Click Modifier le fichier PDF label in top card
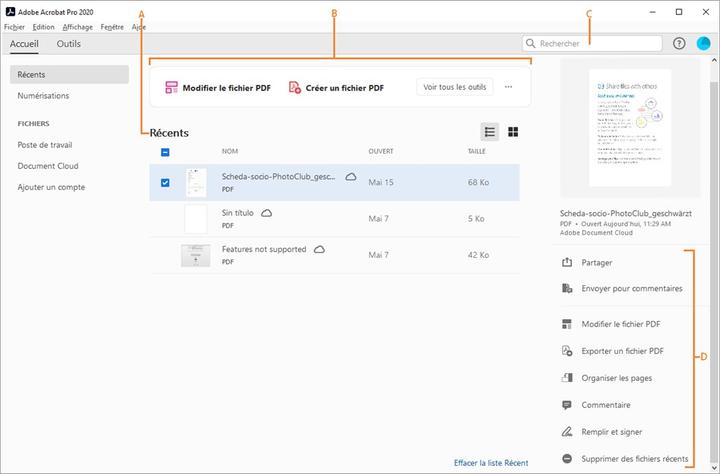720x474 pixels. point(227,88)
